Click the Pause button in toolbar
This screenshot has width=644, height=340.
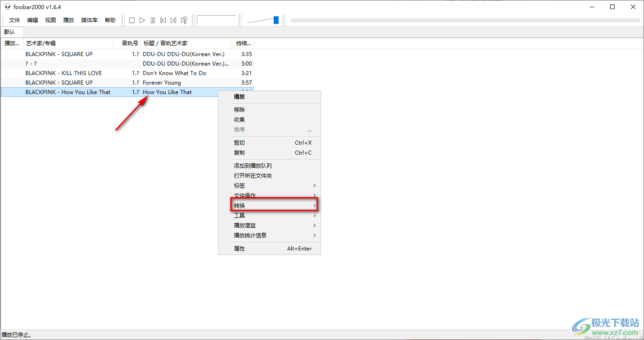pyautogui.click(x=153, y=20)
